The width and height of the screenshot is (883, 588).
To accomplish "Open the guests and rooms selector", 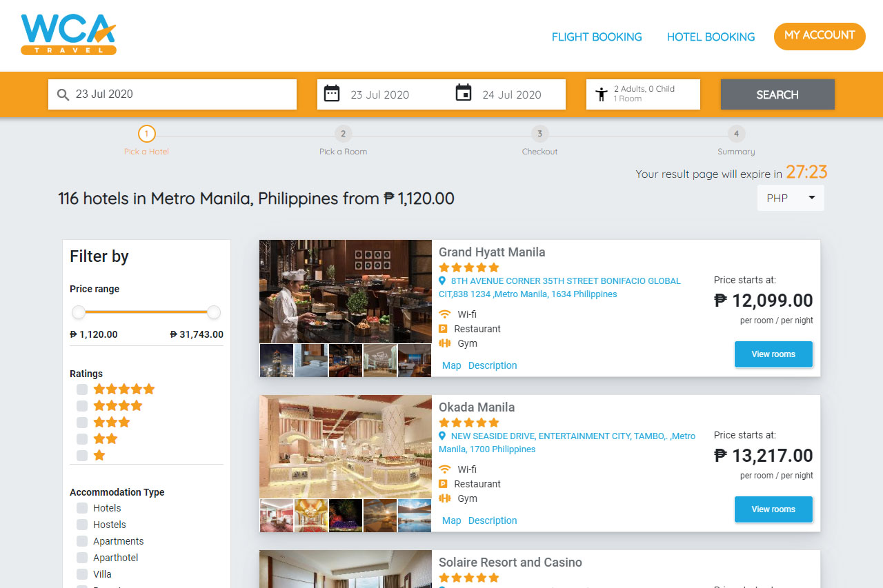I will click(643, 94).
